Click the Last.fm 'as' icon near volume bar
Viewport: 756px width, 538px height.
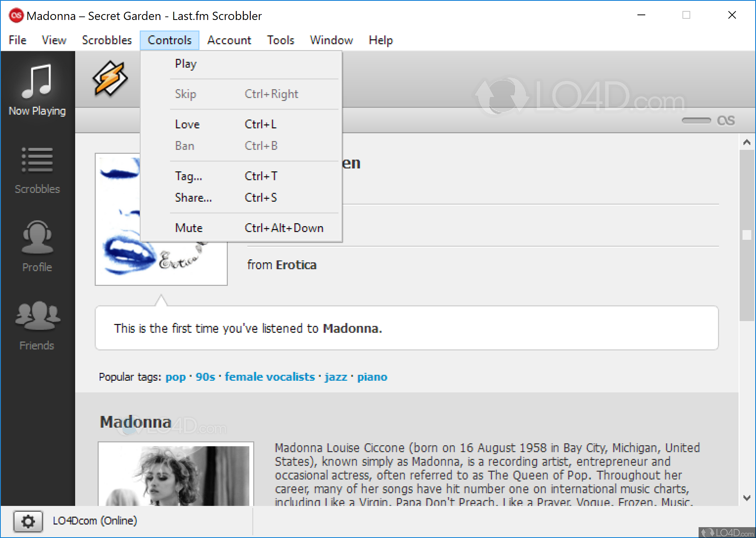coord(725,121)
